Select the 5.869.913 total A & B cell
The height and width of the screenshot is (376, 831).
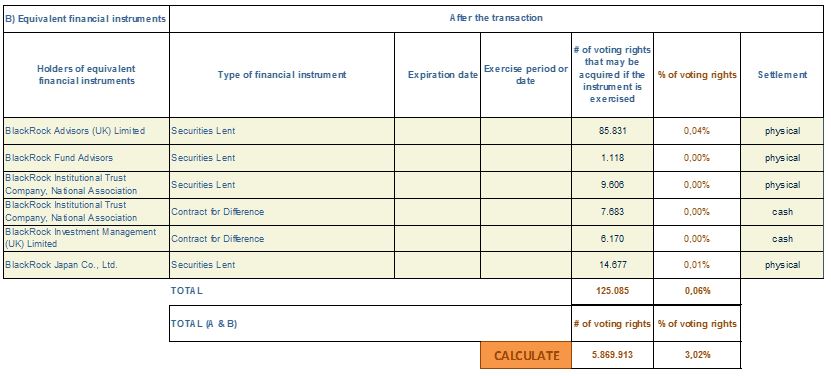(x=612, y=355)
